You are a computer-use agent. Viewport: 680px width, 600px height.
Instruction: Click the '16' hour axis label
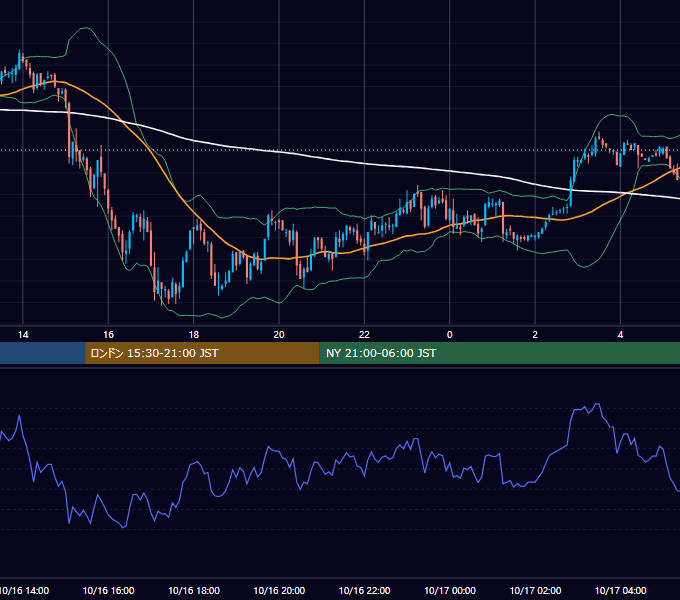coord(108,335)
